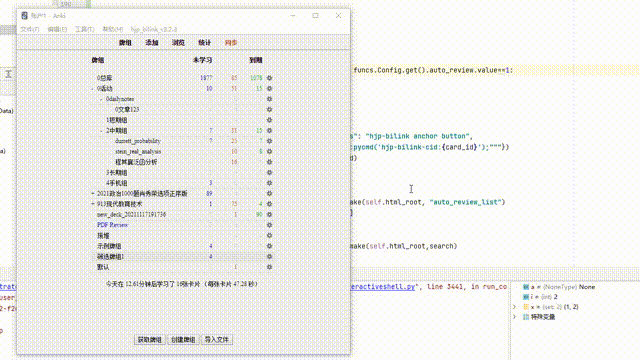Viewport: 640px width, 360px height.
Task: Open options gear for 0dailynotes deck
Action: [x=269, y=99]
